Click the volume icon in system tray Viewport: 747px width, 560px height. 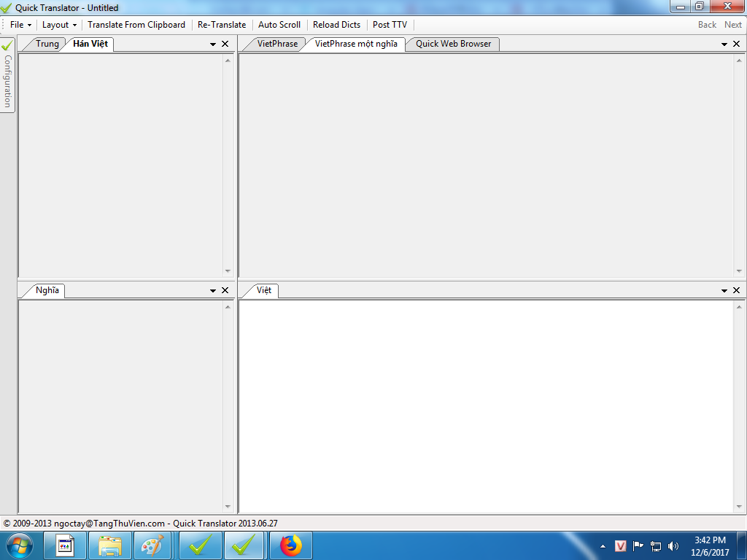coord(673,545)
